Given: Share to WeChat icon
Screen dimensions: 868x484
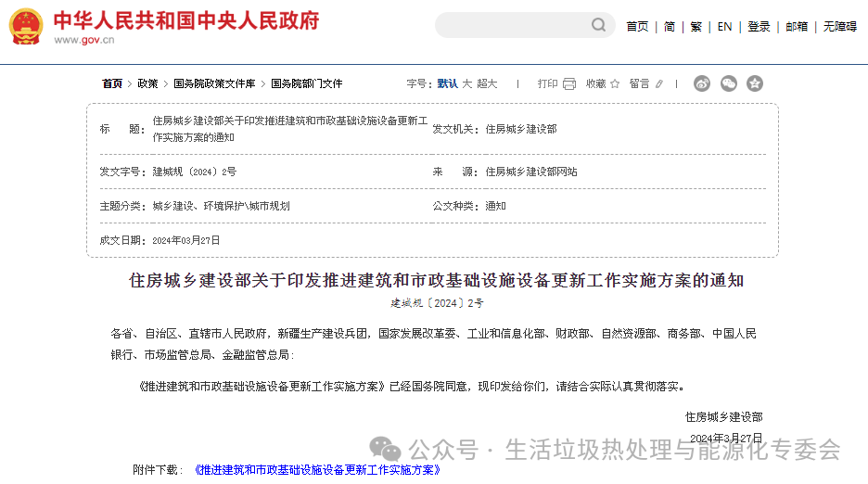Looking at the screenshot, I should (729, 83).
